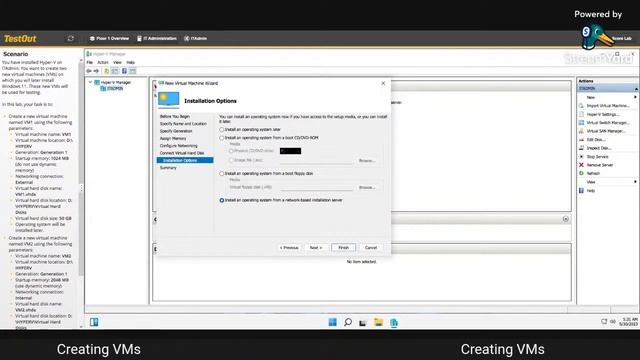Select install from a boot floppy disk

tap(266, 173)
